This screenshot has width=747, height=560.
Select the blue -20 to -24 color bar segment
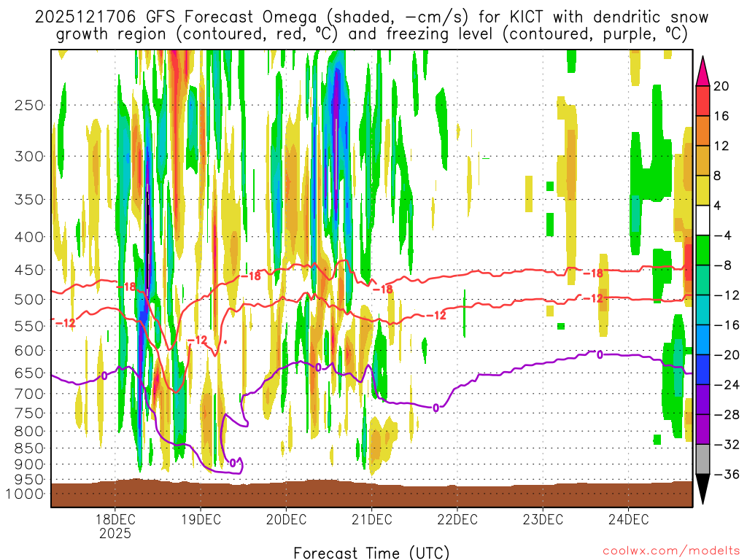(703, 370)
